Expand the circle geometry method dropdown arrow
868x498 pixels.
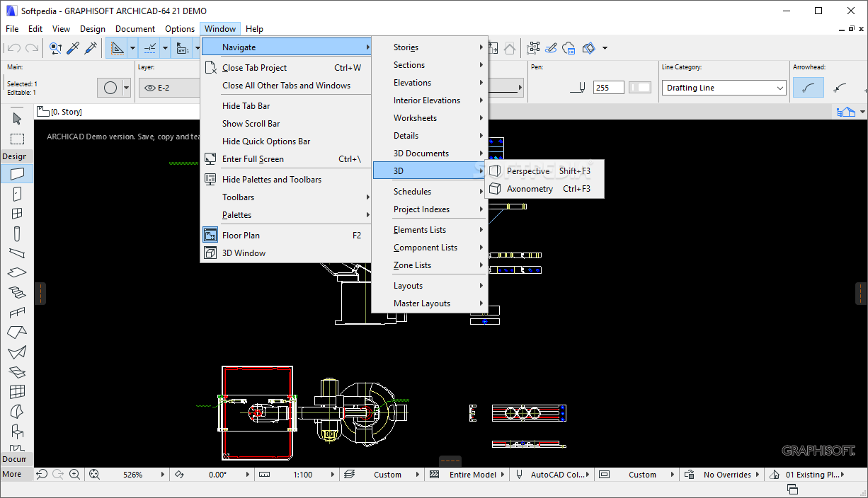pyautogui.click(x=127, y=88)
